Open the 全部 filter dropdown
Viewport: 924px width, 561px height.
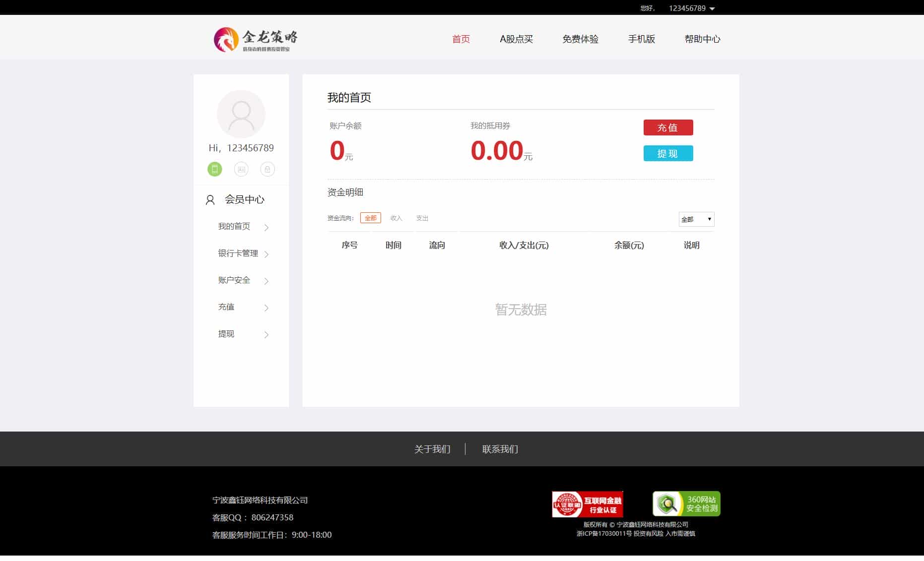696,219
